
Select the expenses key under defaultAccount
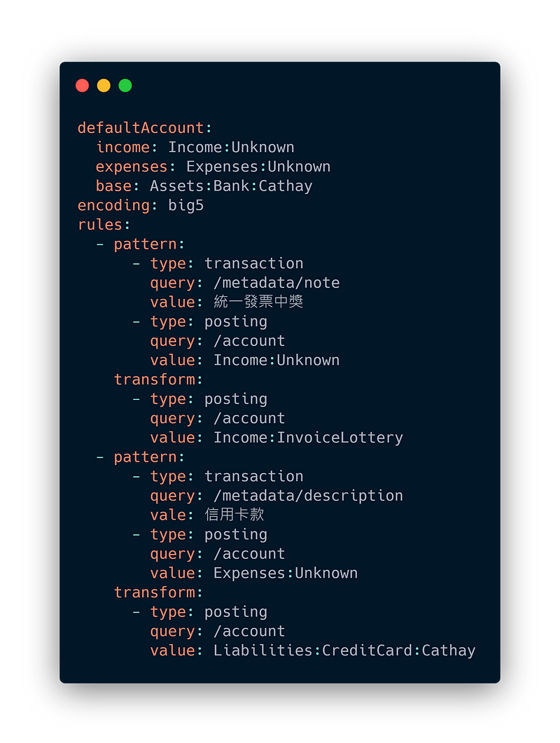pos(132,167)
